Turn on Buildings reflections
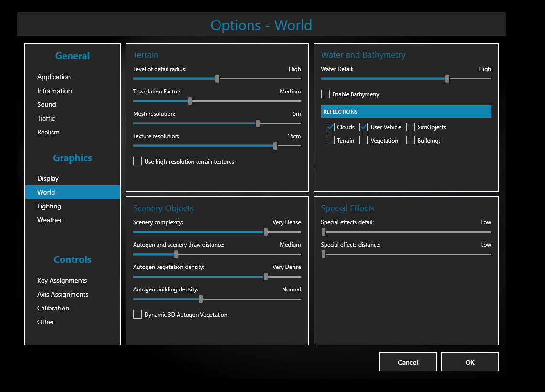545x392 pixels. (x=410, y=140)
